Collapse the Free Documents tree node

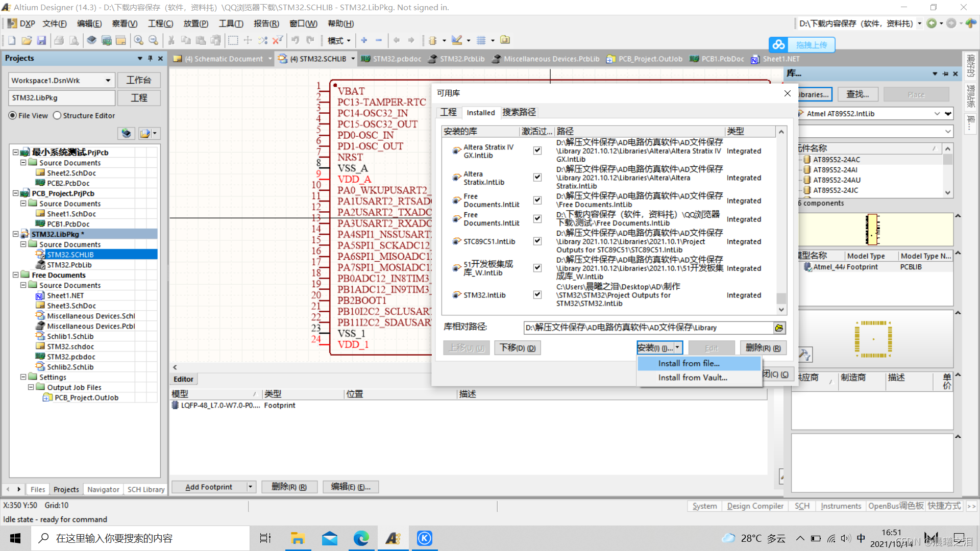point(15,275)
